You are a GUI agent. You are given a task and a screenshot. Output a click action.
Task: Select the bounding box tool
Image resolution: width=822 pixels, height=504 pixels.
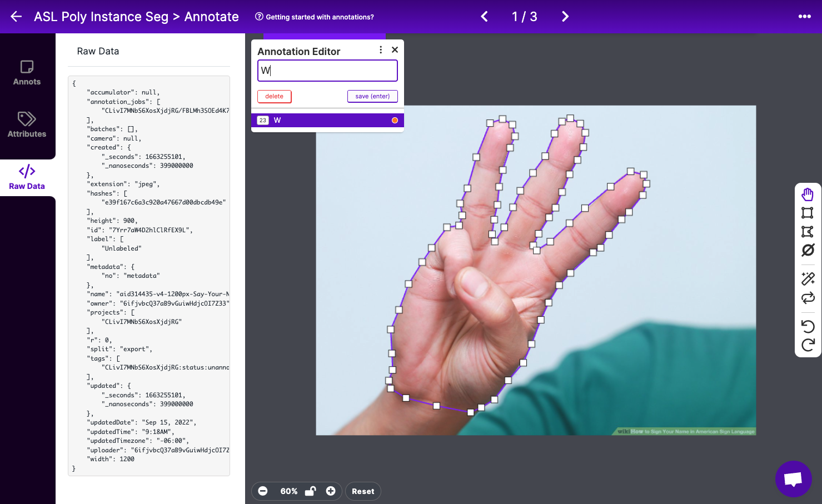pyautogui.click(x=808, y=213)
